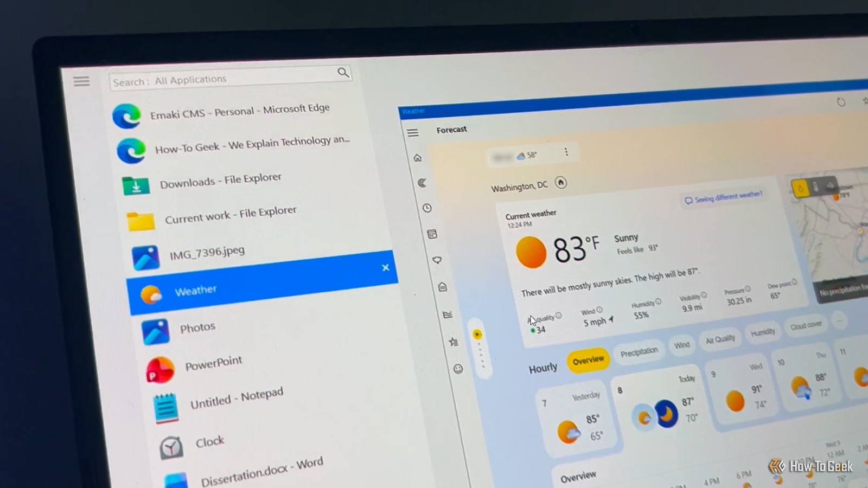Open the smiley feedback icon in Weather sidebar
The image size is (868, 488).
click(x=458, y=369)
